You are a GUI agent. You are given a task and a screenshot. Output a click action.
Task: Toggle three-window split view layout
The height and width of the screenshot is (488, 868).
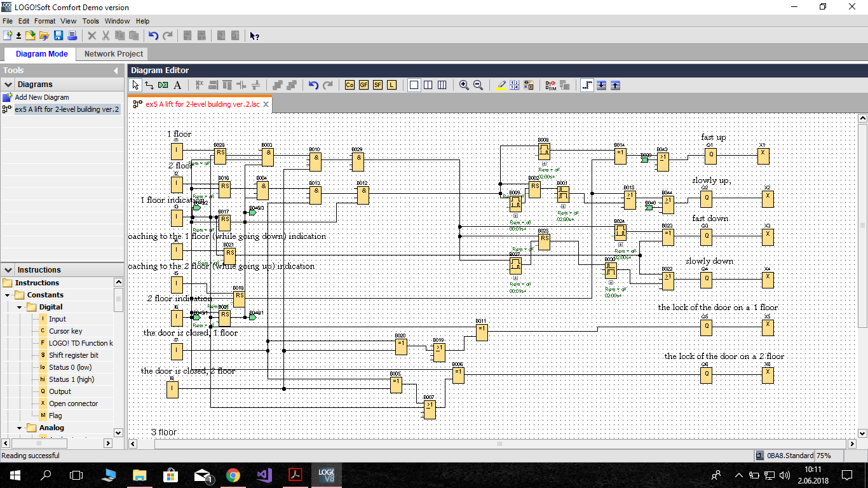442,85
